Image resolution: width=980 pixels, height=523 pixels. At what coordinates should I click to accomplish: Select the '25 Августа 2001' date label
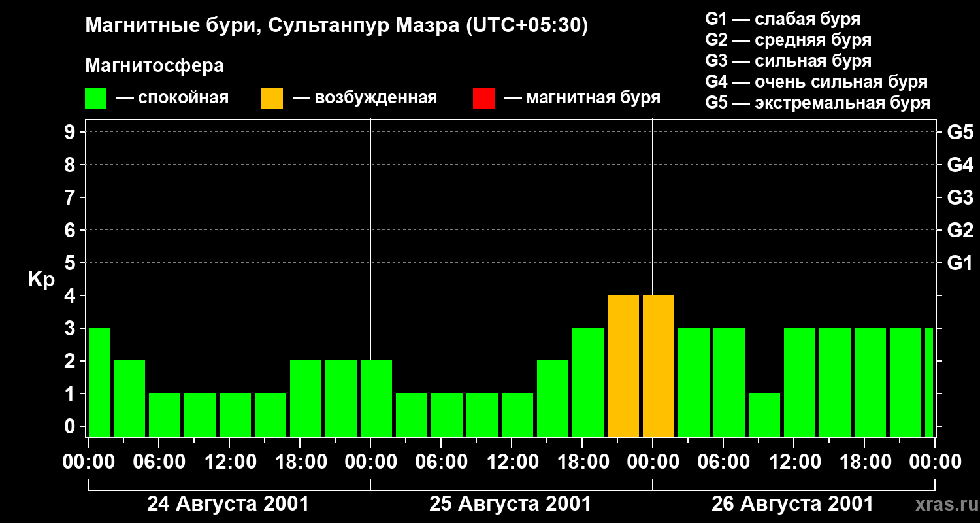tap(510, 504)
